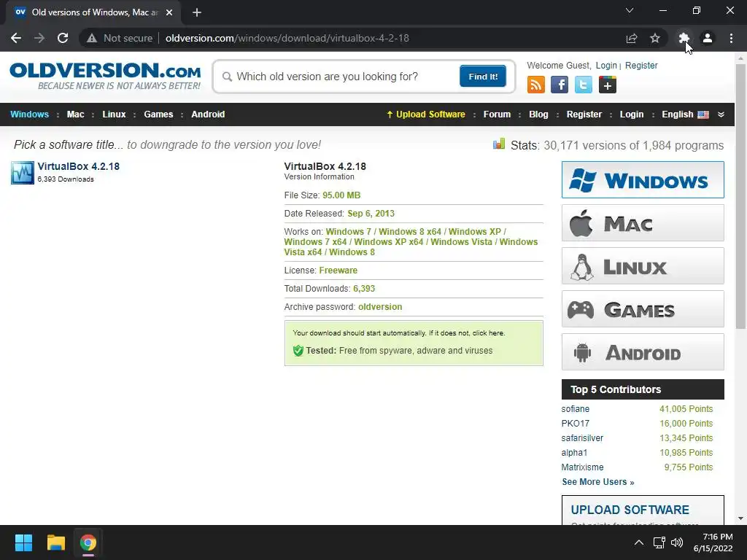The width and height of the screenshot is (747, 560).
Task: Open File Explorer from taskbar
Action: pos(55,542)
